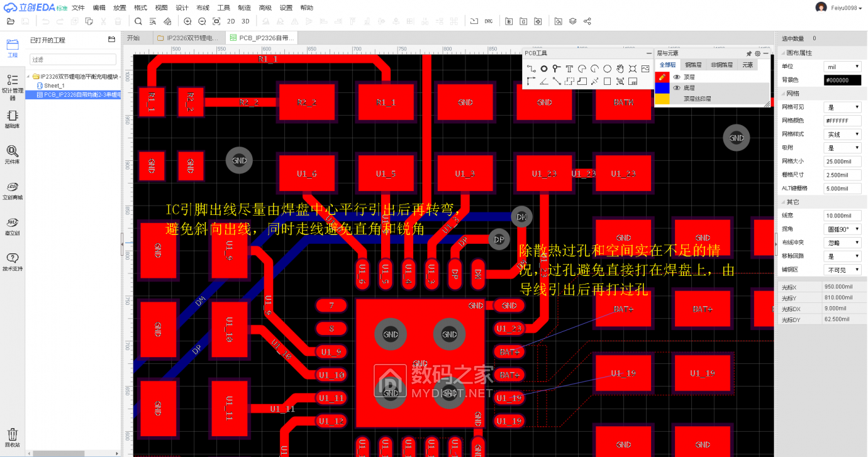
Task: Toggle visibility eye of 底层 layer
Action: point(677,88)
